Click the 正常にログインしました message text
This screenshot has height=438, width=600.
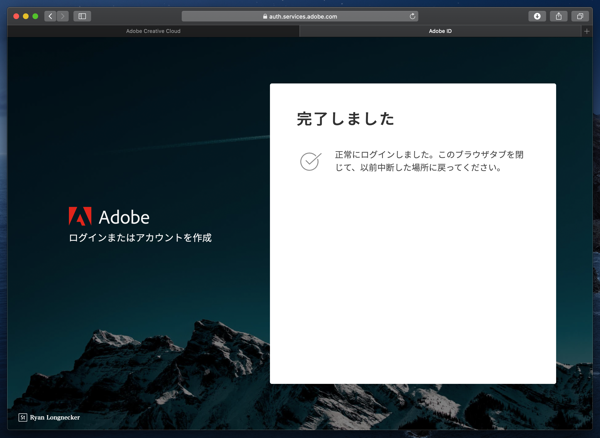point(429,161)
